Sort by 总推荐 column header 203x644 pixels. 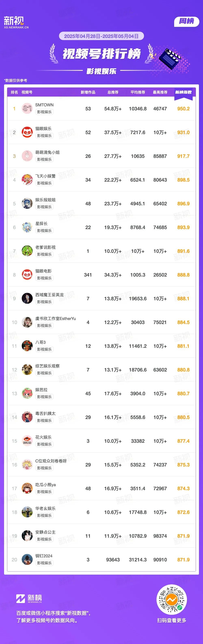[x=113, y=92]
